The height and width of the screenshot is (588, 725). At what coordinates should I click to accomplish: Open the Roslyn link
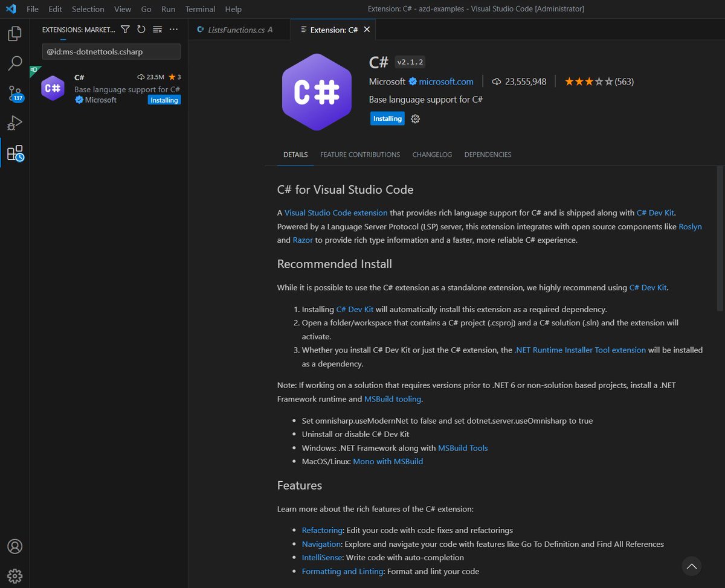pos(690,226)
